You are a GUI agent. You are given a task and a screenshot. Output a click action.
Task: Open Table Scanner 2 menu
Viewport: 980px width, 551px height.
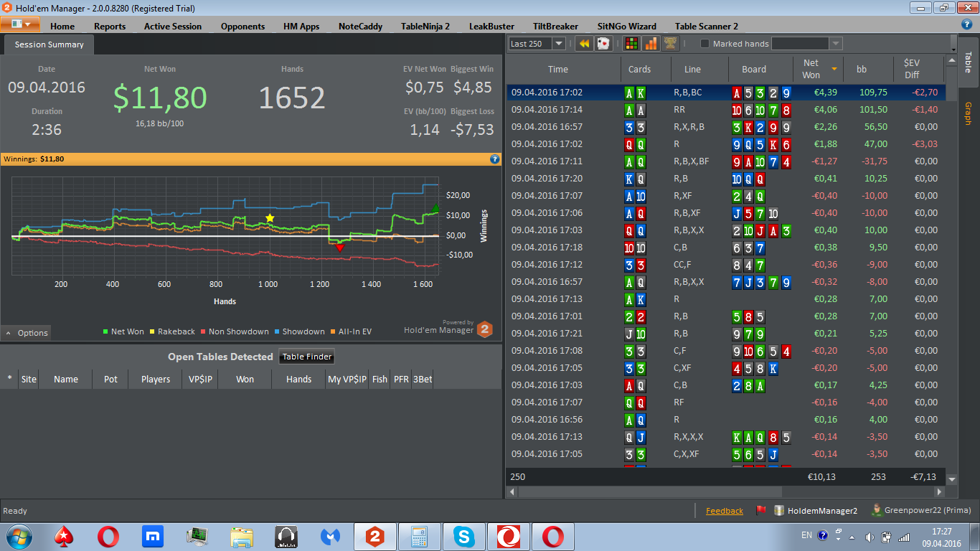click(x=707, y=27)
